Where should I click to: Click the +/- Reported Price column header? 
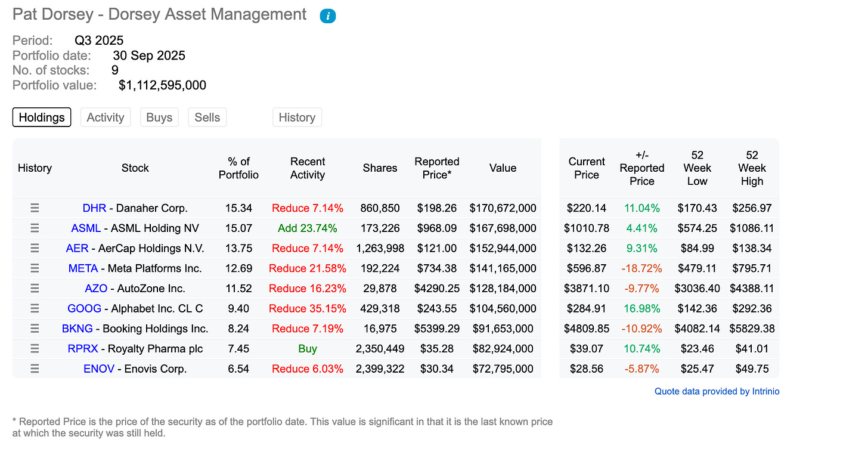(641, 168)
